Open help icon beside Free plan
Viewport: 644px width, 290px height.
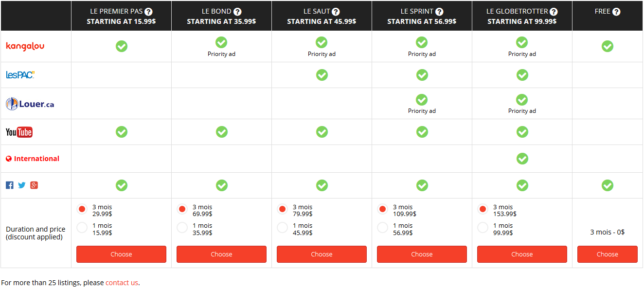point(616,12)
